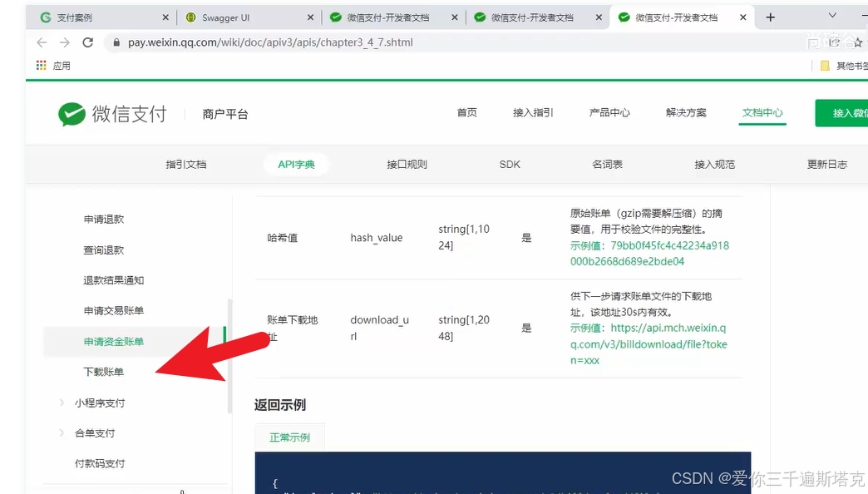Open 退款结果通知 in sidebar
Image resolution: width=868 pixels, height=494 pixels.
[113, 280]
